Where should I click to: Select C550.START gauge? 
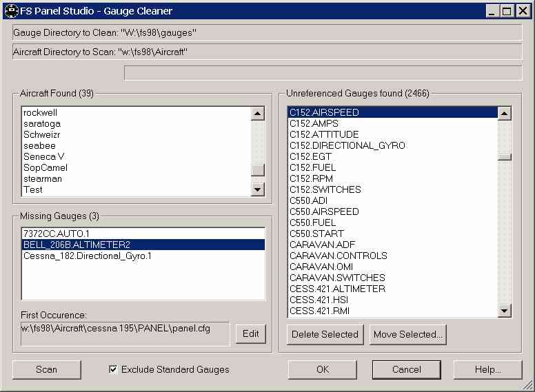coord(393,234)
